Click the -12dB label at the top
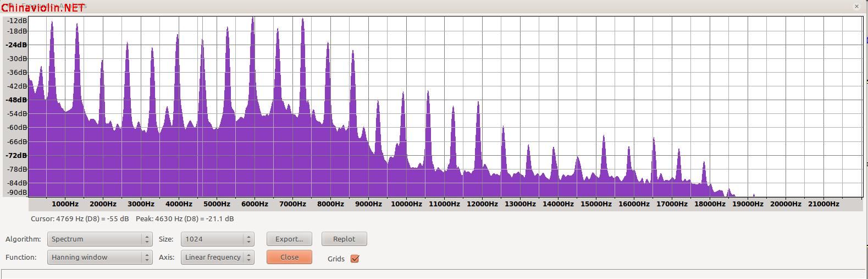This screenshot has width=868, height=279. (x=18, y=20)
